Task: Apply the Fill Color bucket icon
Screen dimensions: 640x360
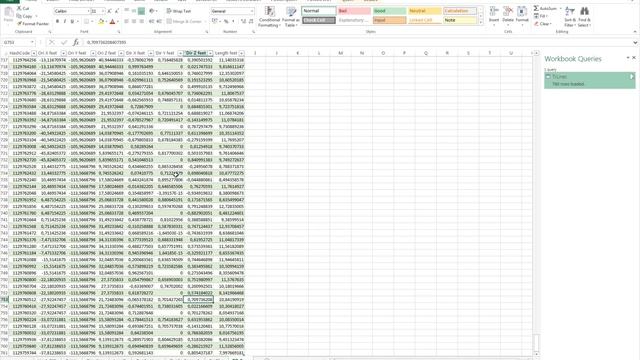Action: coord(101,22)
